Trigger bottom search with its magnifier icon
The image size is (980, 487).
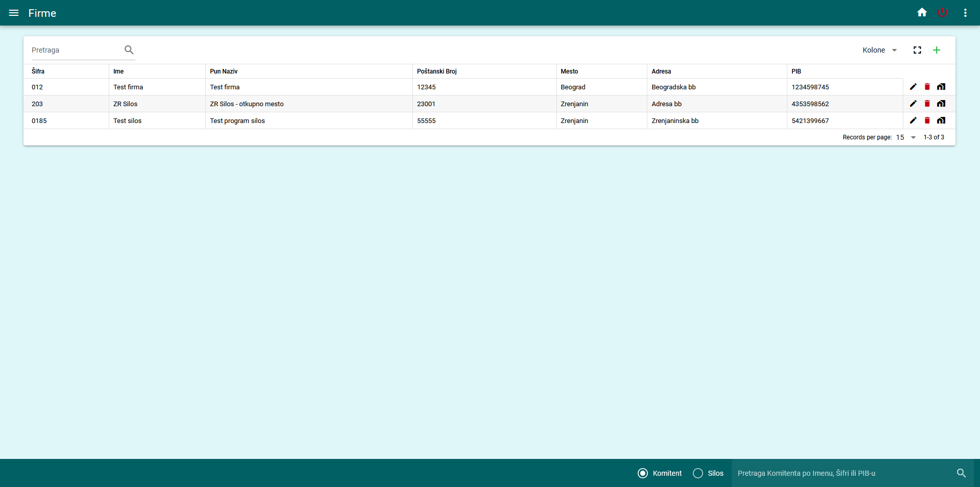click(x=961, y=473)
